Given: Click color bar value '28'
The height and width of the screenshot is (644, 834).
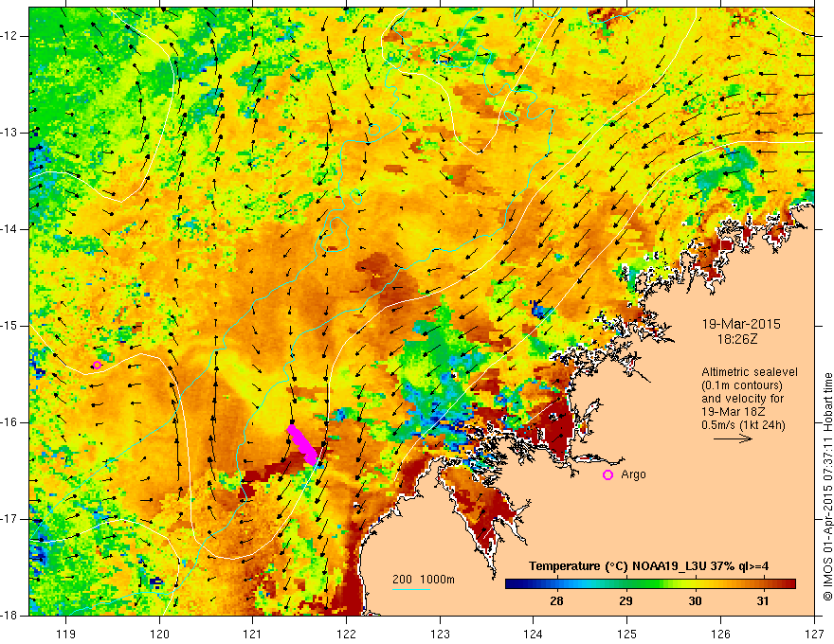Looking at the screenshot, I should pyautogui.click(x=556, y=601).
